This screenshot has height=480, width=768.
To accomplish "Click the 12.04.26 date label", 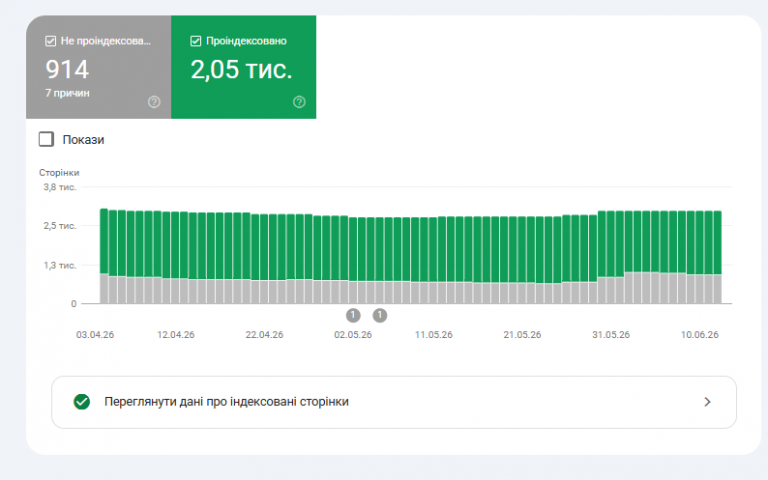I will tap(176, 335).
